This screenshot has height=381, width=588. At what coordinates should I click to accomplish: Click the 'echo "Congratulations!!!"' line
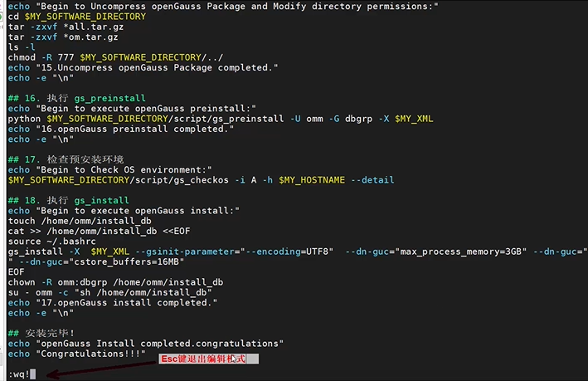(x=77, y=354)
